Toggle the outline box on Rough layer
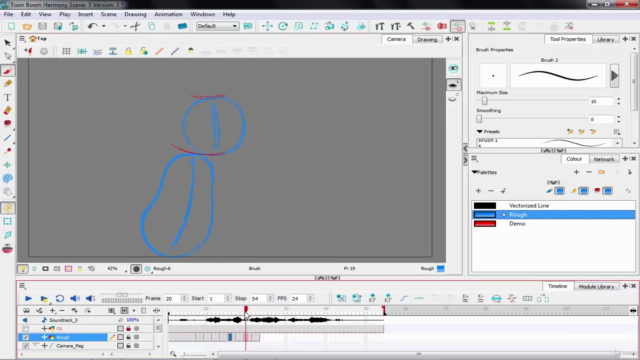This screenshot has width=640, height=360. click(x=120, y=337)
